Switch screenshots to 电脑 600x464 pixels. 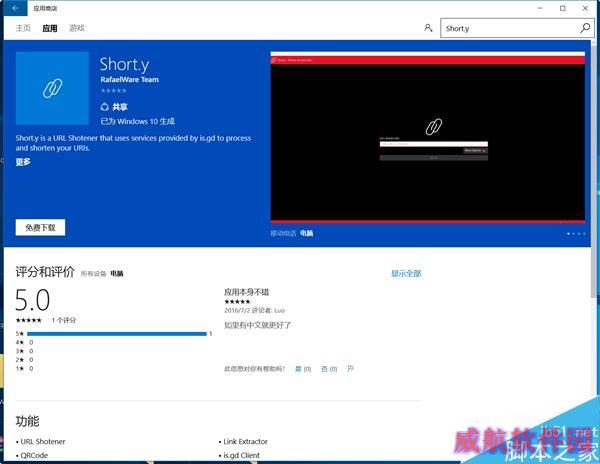pyautogui.click(x=307, y=233)
